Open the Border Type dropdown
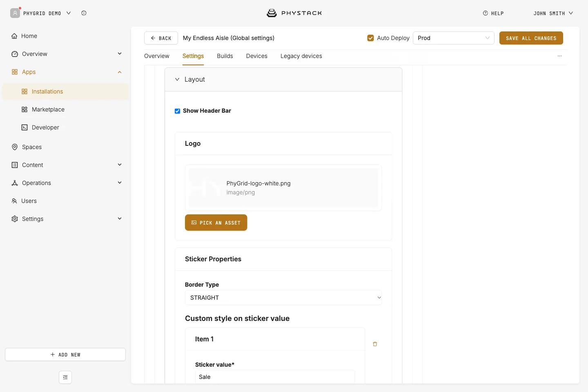The width and height of the screenshot is (588, 392). [283, 298]
